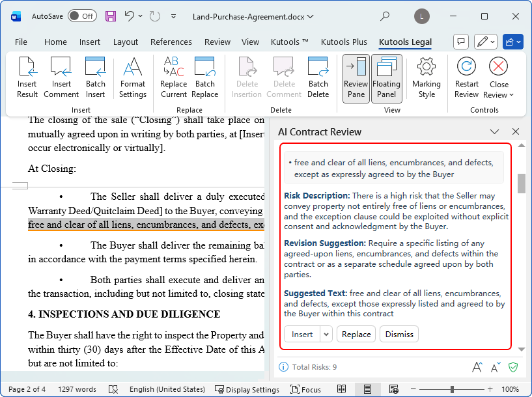Collapse the AI Contract Review panel
532x397 pixels.
494,131
